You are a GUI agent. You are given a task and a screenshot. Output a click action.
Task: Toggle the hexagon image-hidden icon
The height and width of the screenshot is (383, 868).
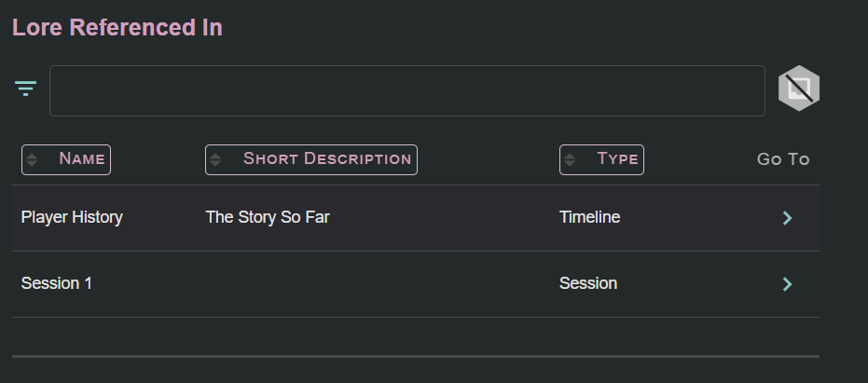[798, 90]
